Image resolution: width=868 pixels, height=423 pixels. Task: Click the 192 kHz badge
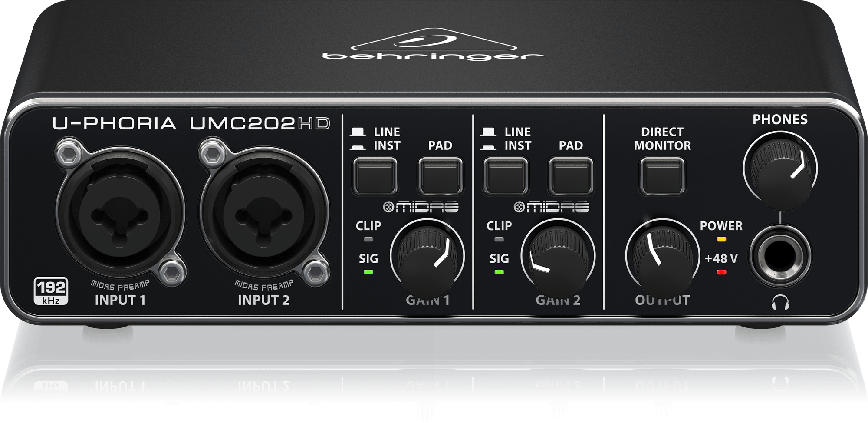pos(51,291)
